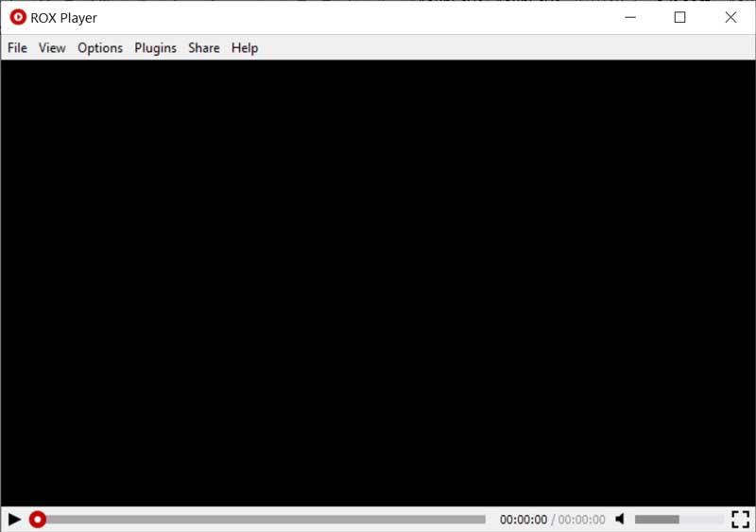This screenshot has width=756, height=532.
Task: Open the Share menu
Action: (x=204, y=48)
